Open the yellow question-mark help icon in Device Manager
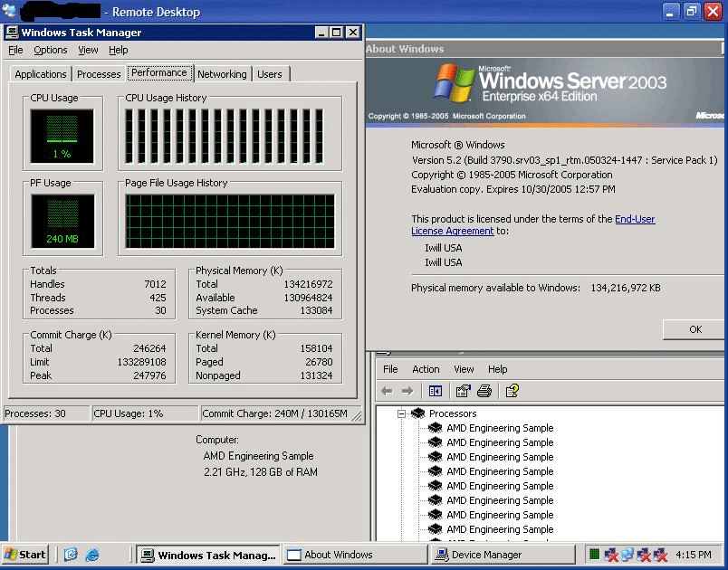Image resolution: width=728 pixels, height=570 pixels. pos(512,392)
